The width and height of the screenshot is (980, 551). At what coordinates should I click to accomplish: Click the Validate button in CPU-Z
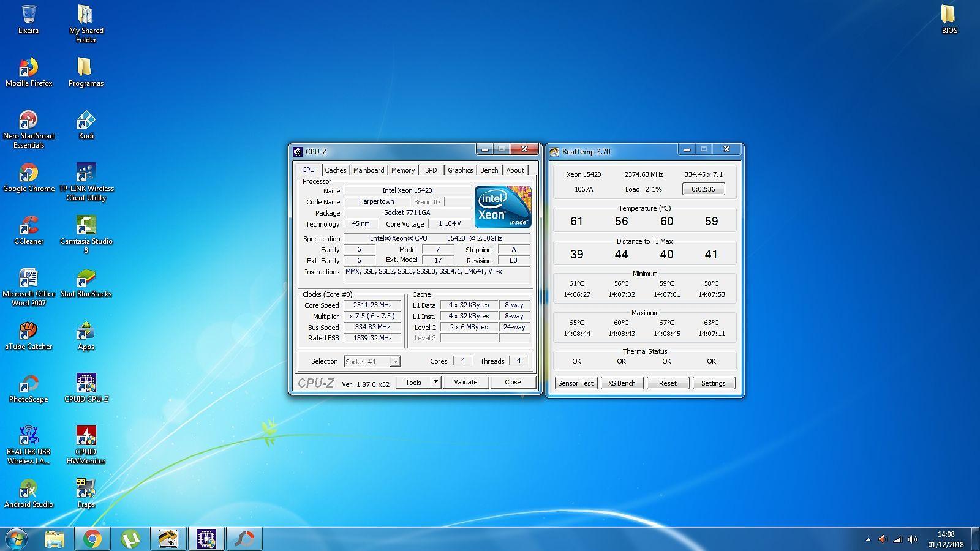click(466, 382)
